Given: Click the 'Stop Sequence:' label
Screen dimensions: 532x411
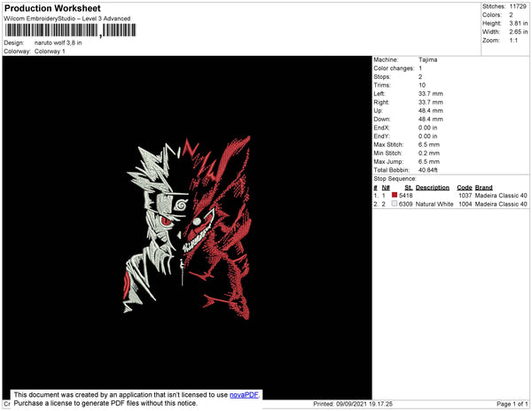Looking at the screenshot, I should click(395, 179).
